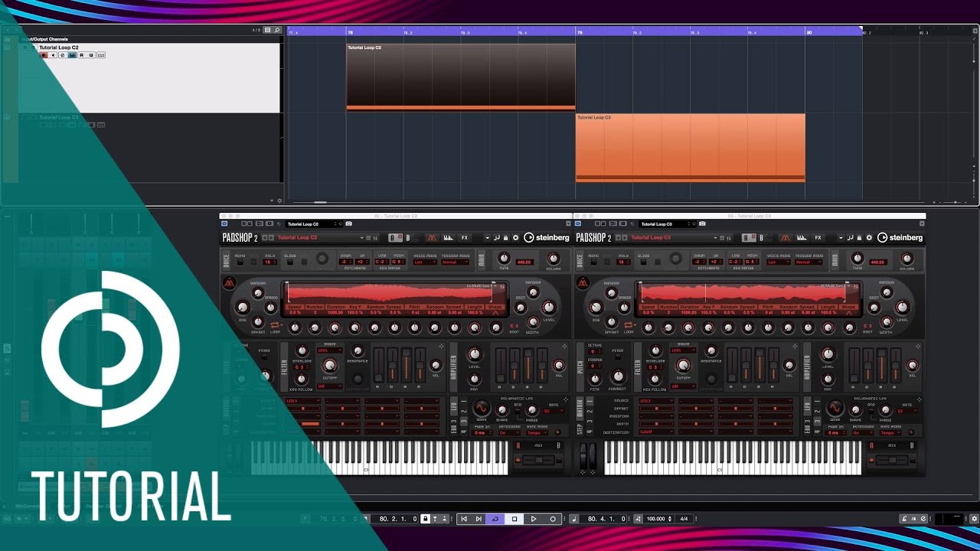This screenshot has height=551, width=980.
Task: Toggle Loop mode icon in left Padshop grain section
Action: click(275, 324)
